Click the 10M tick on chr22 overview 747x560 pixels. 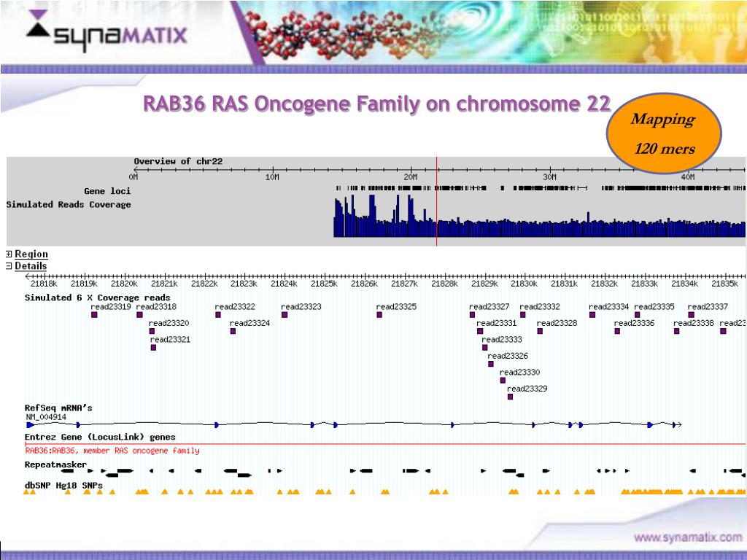click(x=272, y=176)
